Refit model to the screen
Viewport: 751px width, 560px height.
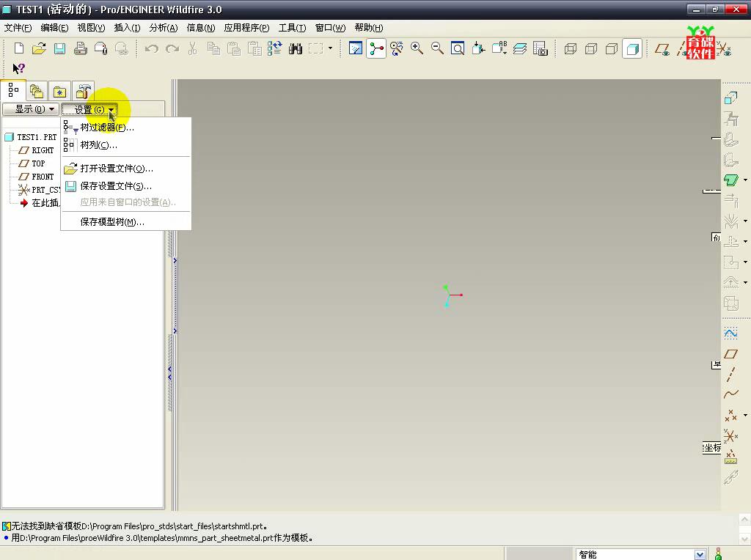[458, 48]
